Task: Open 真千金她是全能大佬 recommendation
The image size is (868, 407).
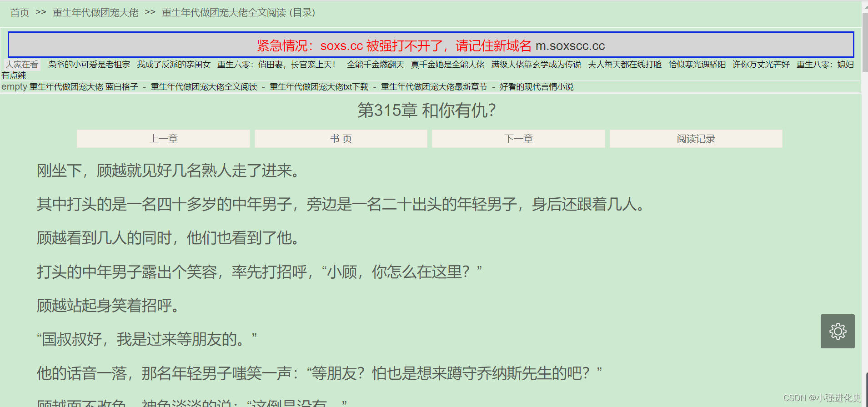Action: (x=448, y=65)
